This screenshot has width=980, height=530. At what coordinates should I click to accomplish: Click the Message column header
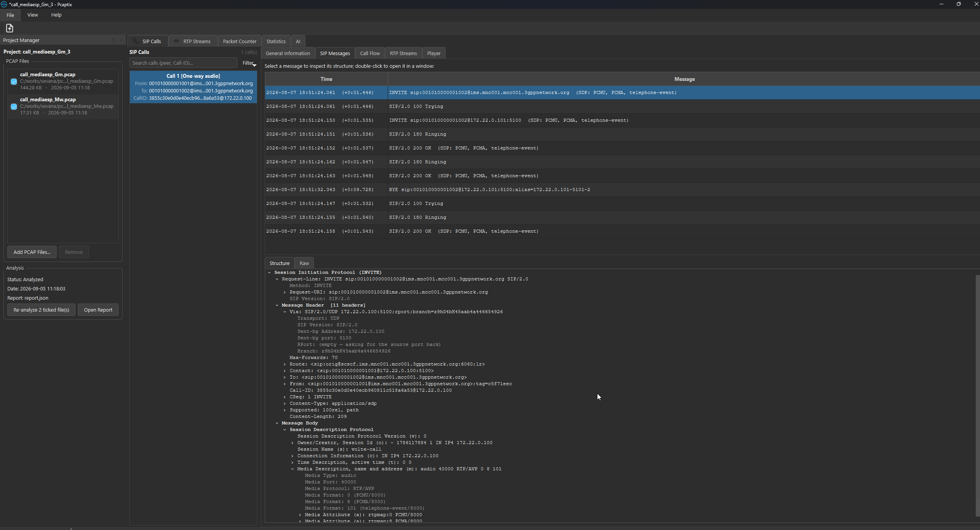684,79
